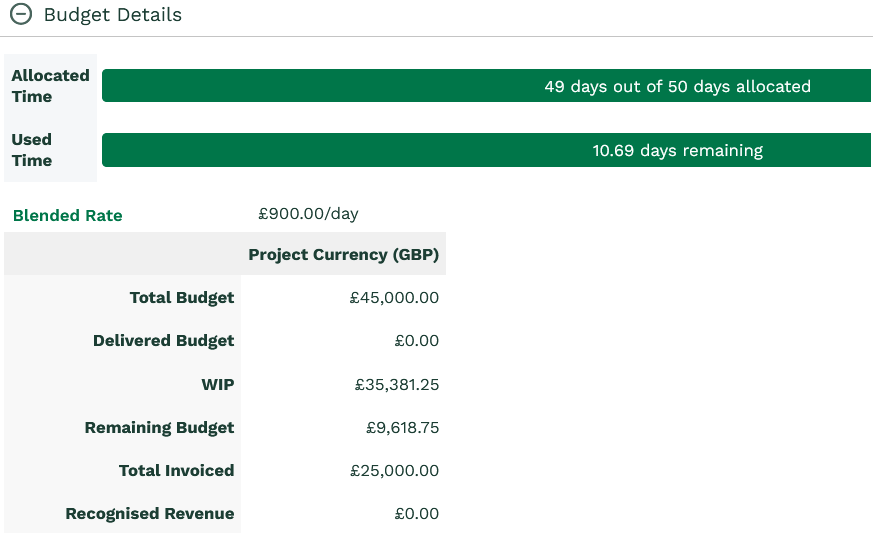The height and width of the screenshot is (533, 873).
Task: Select the Remaining Budget label
Action: [x=159, y=428]
